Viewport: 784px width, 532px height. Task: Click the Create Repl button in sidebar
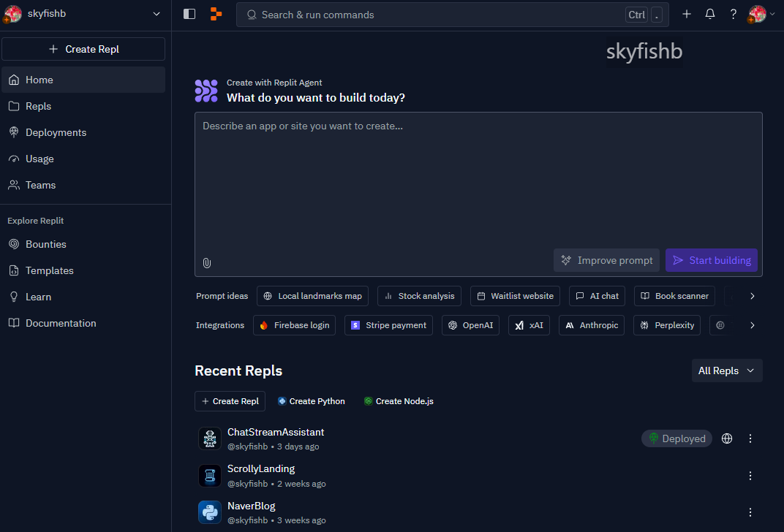(x=83, y=49)
